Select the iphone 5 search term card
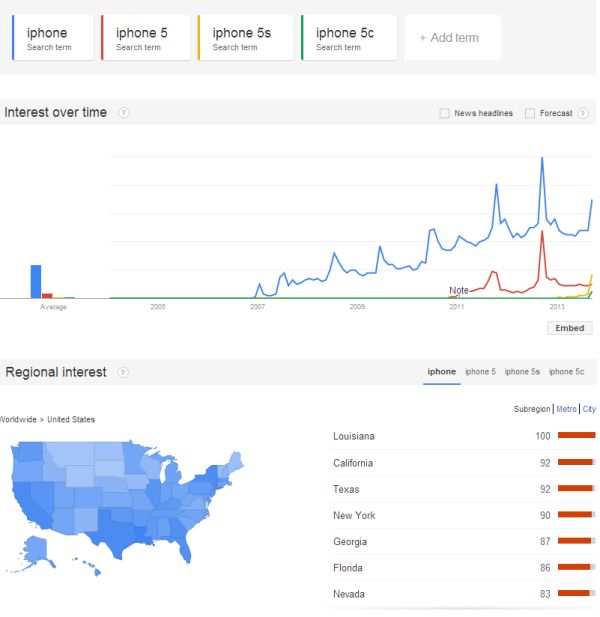 pos(145,38)
